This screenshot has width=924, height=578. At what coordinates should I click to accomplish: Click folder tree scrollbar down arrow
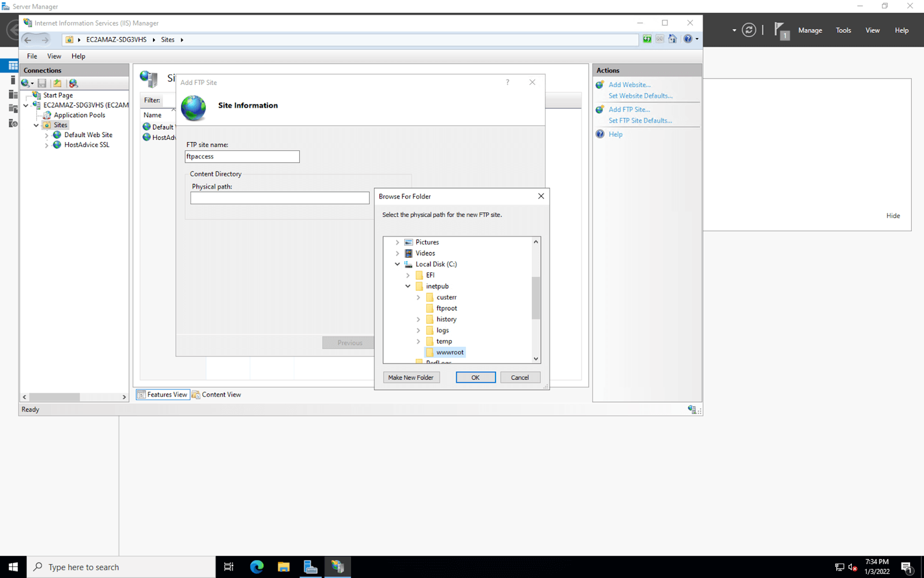[x=536, y=358]
